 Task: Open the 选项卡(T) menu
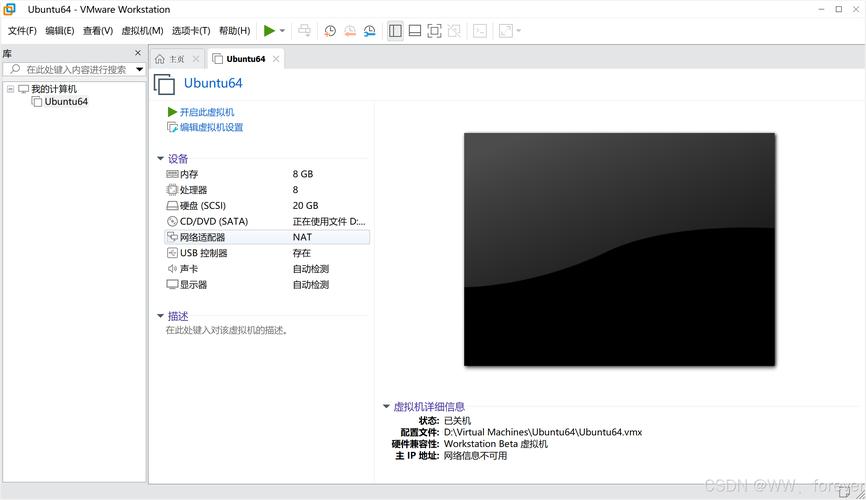[191, 31]
